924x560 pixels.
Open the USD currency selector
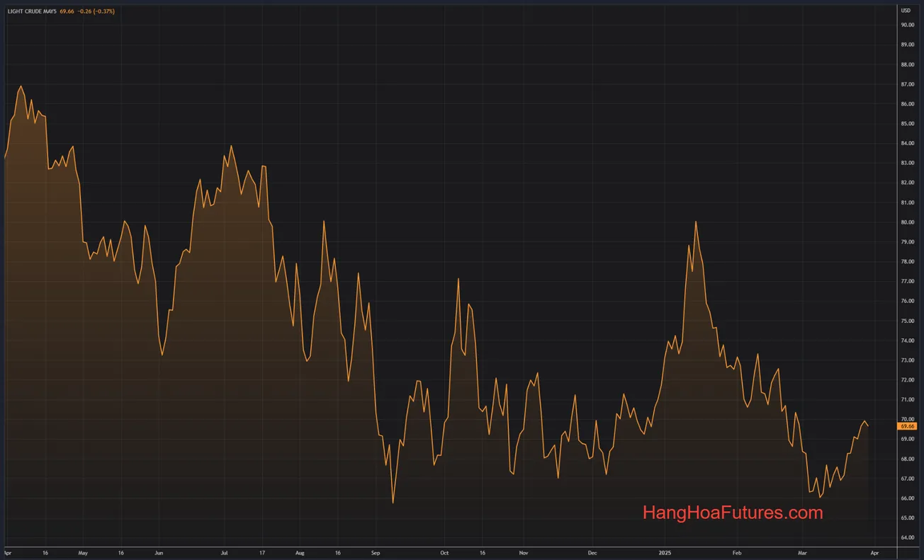(x=906, y=11)
